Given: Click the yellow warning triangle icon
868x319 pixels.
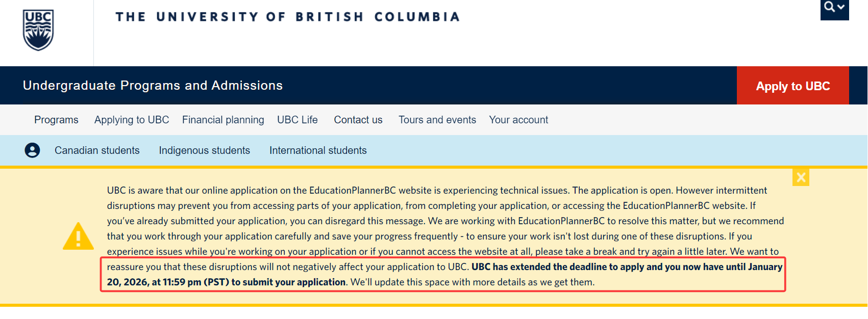Looking at the screenshot, I should point(78,236).
